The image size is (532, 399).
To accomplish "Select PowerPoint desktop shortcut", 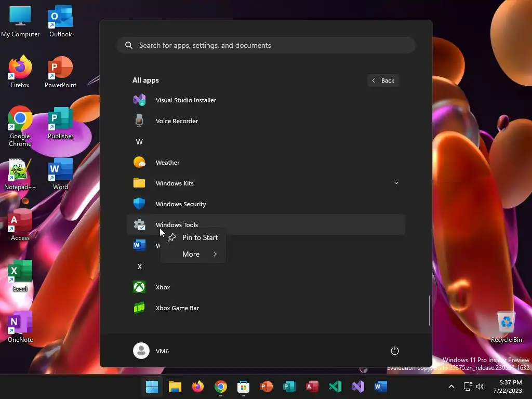I will point(60,72).
